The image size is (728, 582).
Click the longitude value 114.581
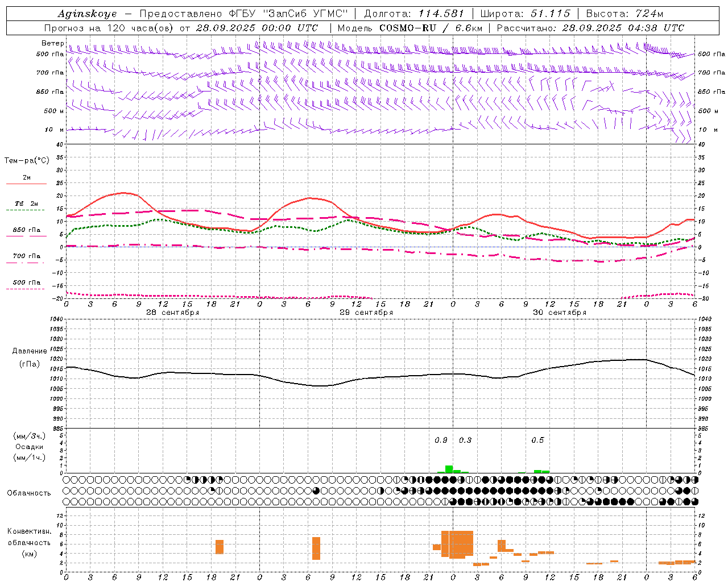(441, 14)
